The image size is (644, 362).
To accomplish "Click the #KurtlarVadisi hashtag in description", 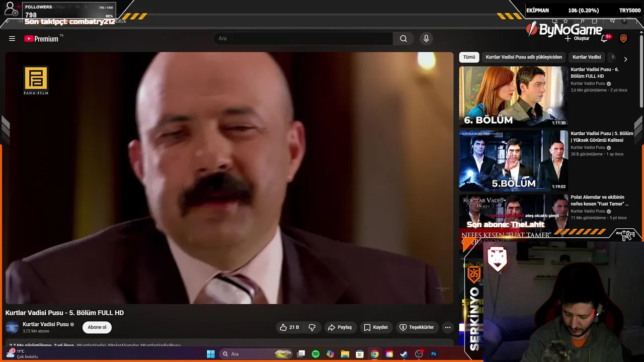I will tap(91, 345).
